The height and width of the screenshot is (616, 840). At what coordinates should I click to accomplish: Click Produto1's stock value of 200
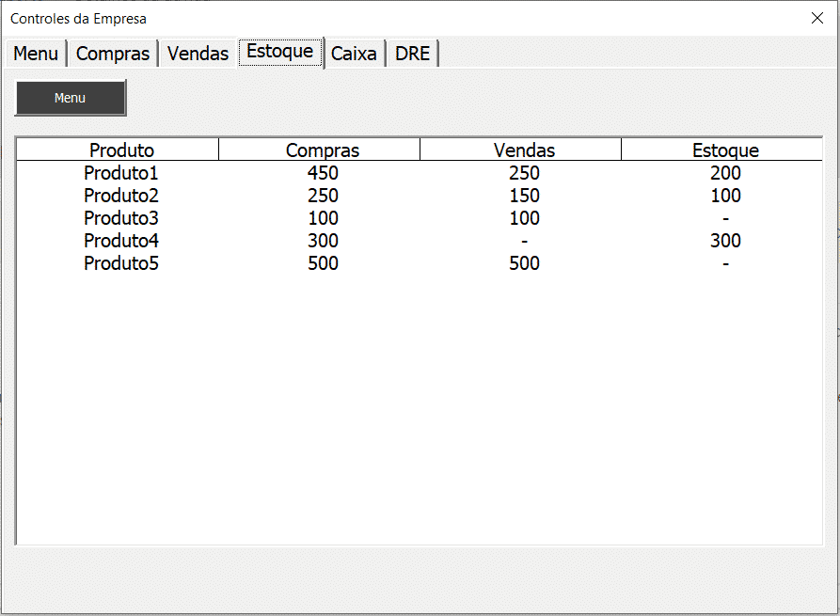point(724,173)
